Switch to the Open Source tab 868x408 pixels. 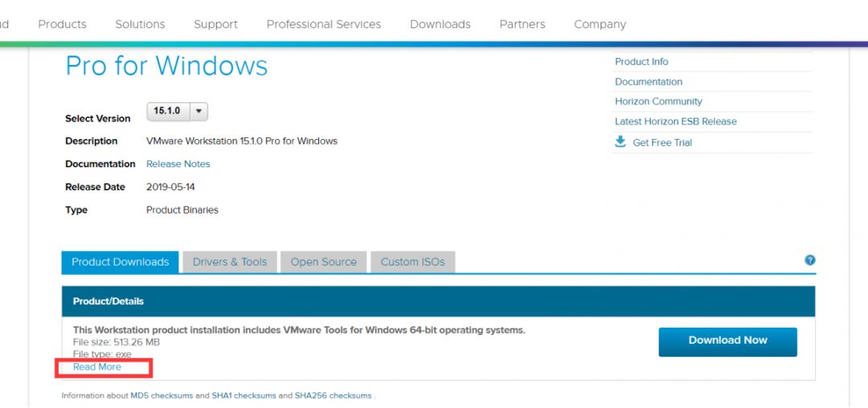point(324,262)
